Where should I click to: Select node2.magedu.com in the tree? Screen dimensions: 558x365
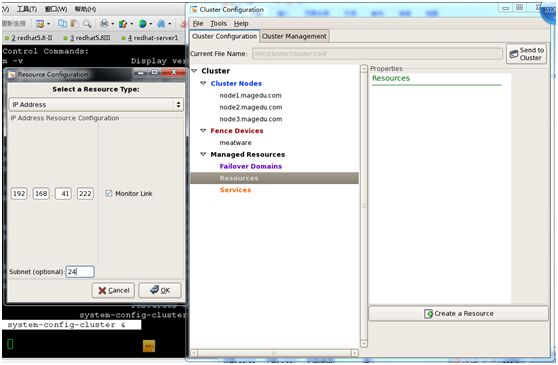point(251,107)
